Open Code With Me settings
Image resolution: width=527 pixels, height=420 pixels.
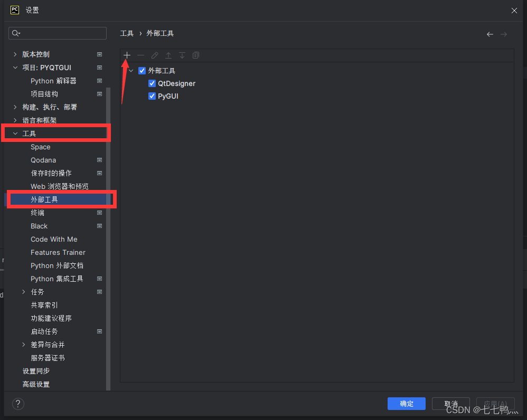pos(54,239)
